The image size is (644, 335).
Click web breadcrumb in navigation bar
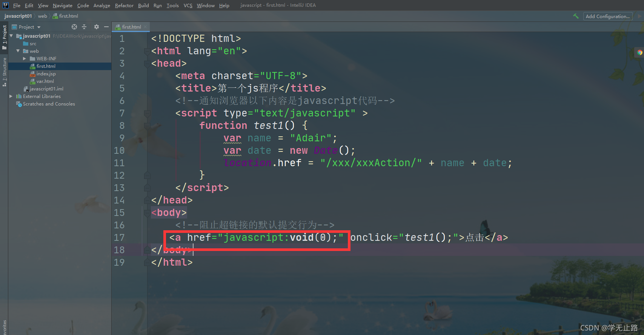(x=42, y=16)
